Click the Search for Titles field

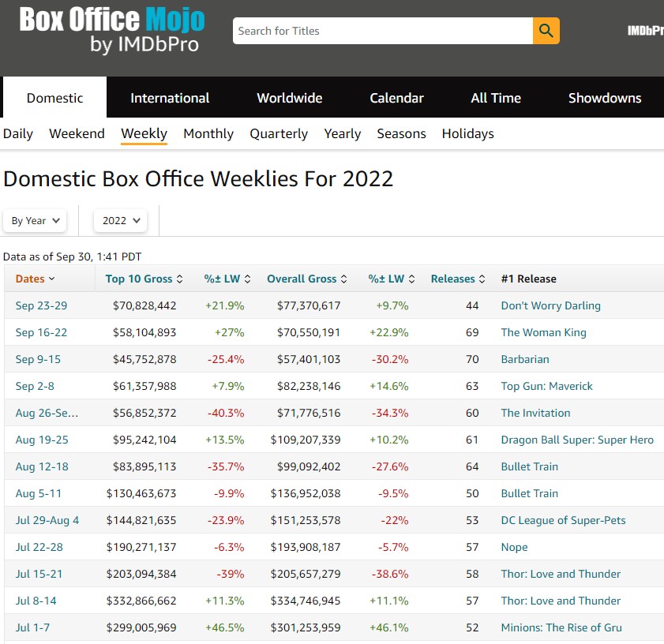(383, 31)
